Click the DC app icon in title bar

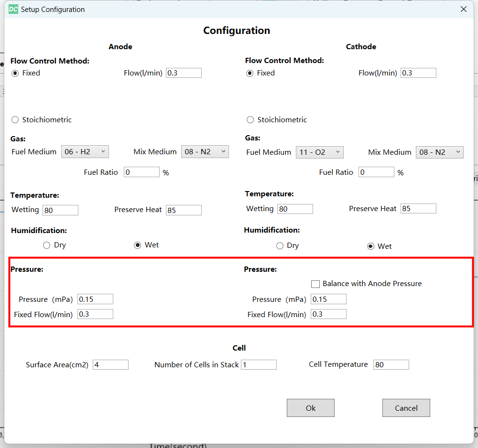tap(13, 10)
